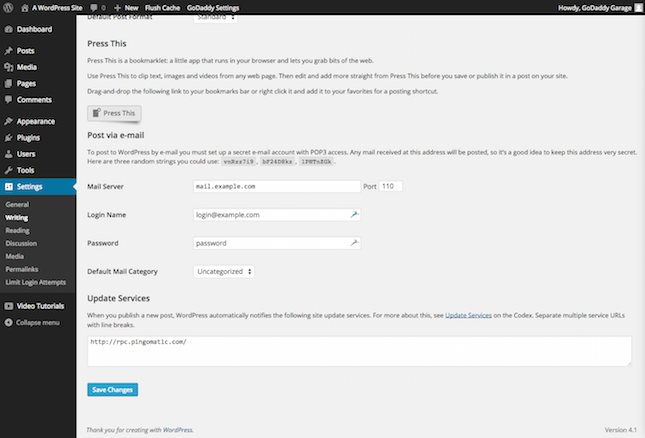645x438 pixels.
Task: Open Permalinks settings submenu
Action: 22,269
